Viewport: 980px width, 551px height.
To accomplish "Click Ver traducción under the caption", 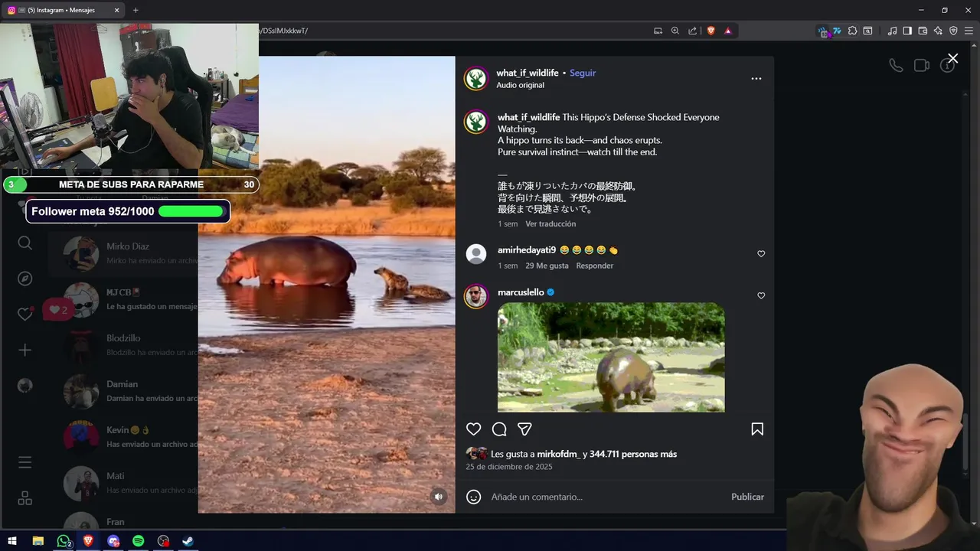I will pyautogui.click(x=550, y=223).
